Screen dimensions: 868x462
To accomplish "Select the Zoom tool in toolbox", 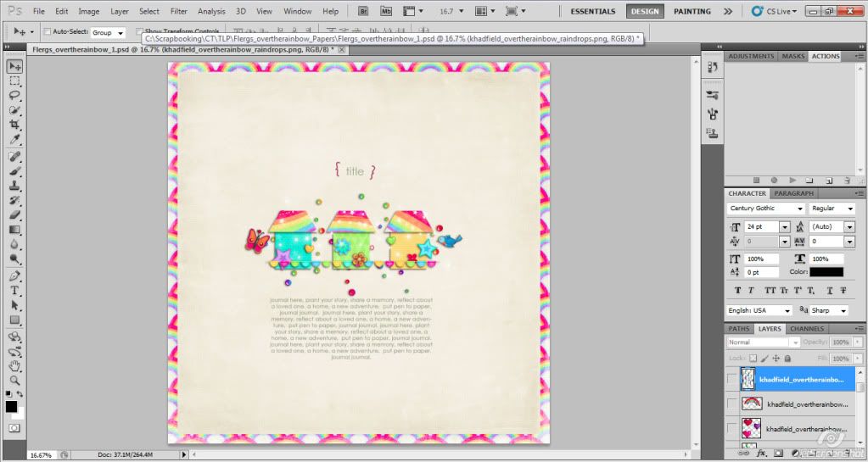I will tap(14, 381).
